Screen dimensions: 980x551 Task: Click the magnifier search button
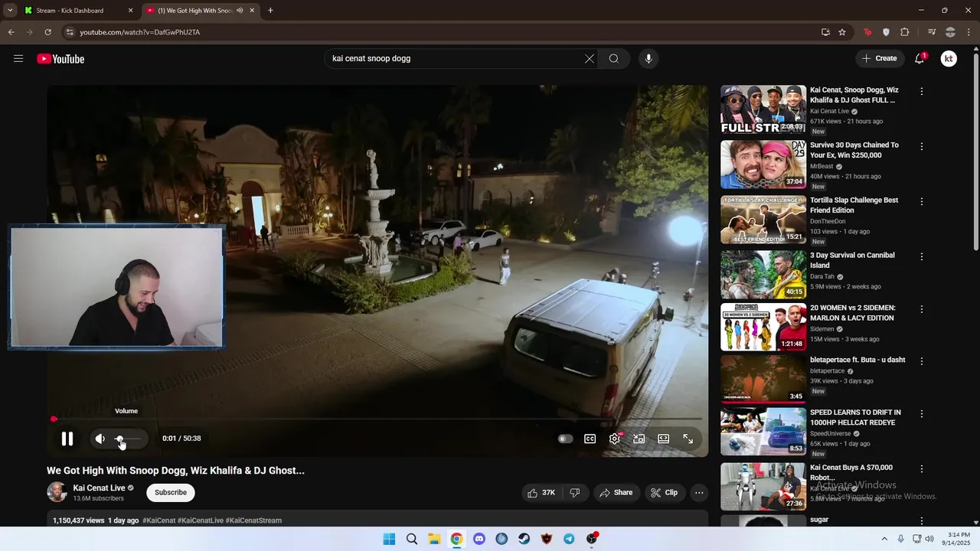[x=614, y=58]
